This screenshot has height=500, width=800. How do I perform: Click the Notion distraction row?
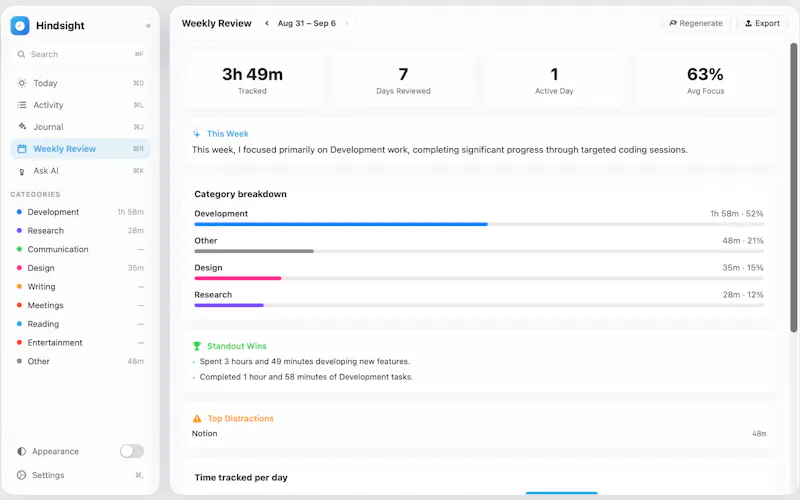tap(479, 433)
